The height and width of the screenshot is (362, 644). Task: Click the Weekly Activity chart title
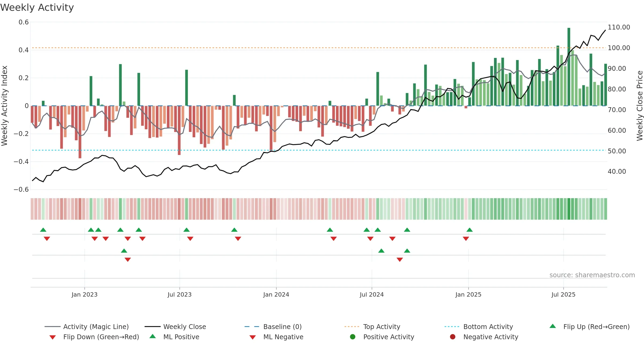click(x=37, y=8)
